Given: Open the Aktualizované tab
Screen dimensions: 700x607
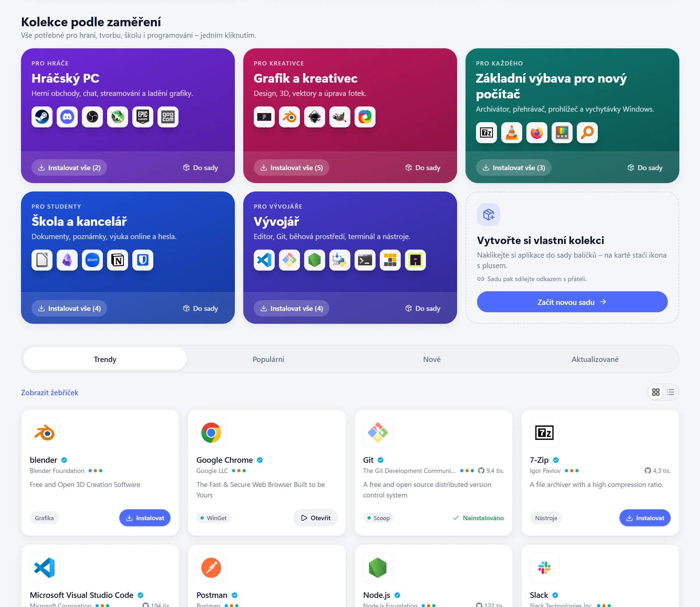Looking at the screenshot, I should (x=595, y=359).
